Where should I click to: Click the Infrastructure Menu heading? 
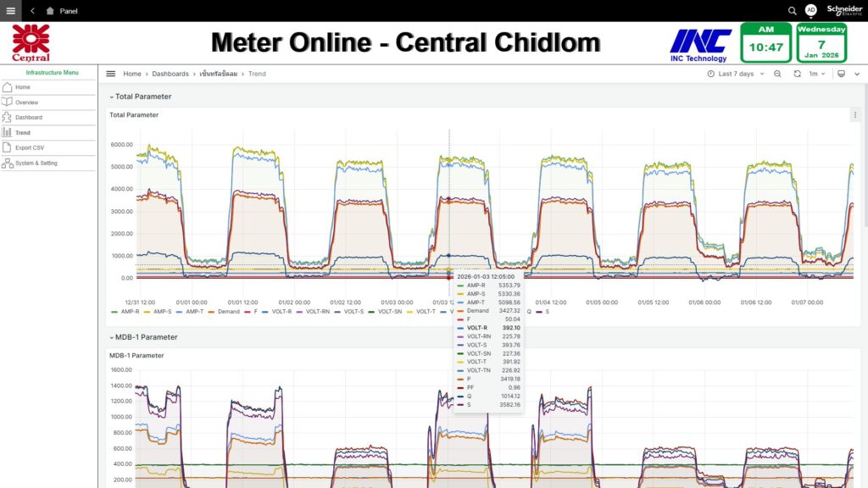52,73
